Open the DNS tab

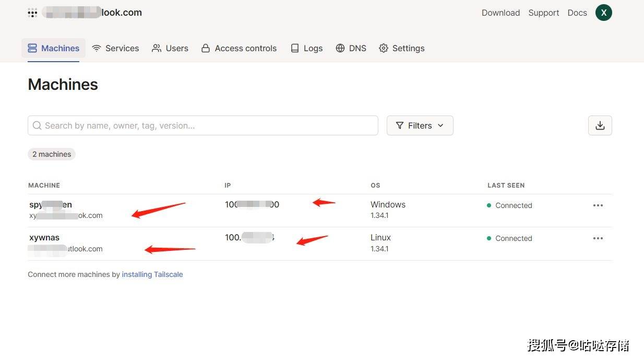click(351, 48)
